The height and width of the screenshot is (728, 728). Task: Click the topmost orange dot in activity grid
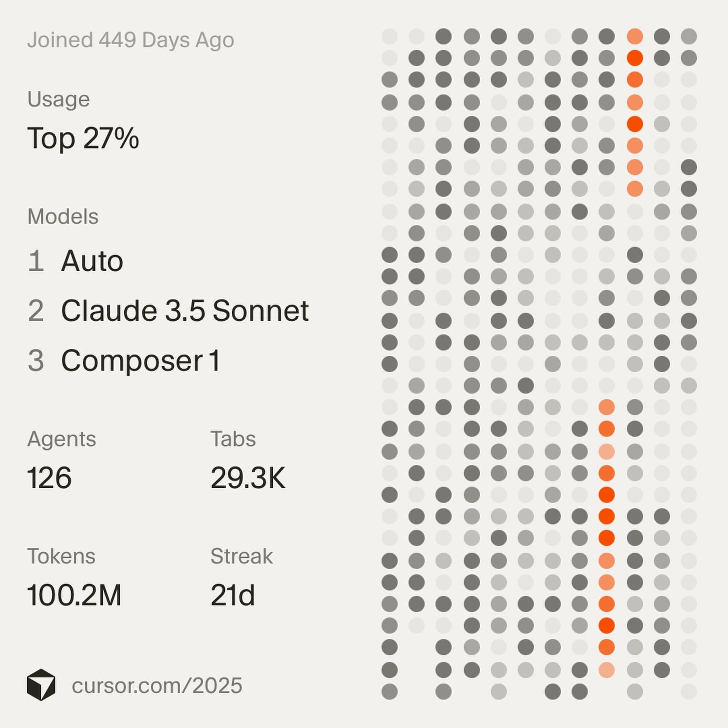[x=635, y=36]
